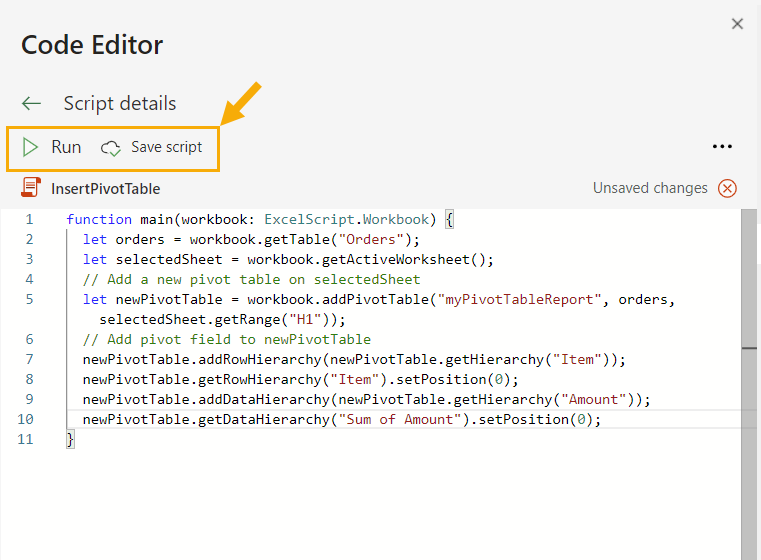Screen dimensions: 761x560
Task: Click the red Unsaved changes circle-x icon
Action: click(728, 188)
